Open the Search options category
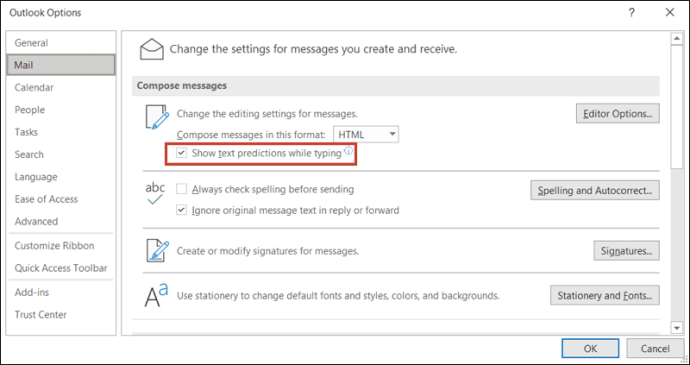690x365 pixels. 61,155
